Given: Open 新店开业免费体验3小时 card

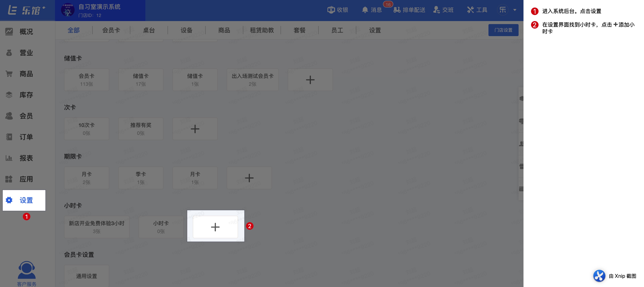Looking at the screenshot, I should pos(97,227).
